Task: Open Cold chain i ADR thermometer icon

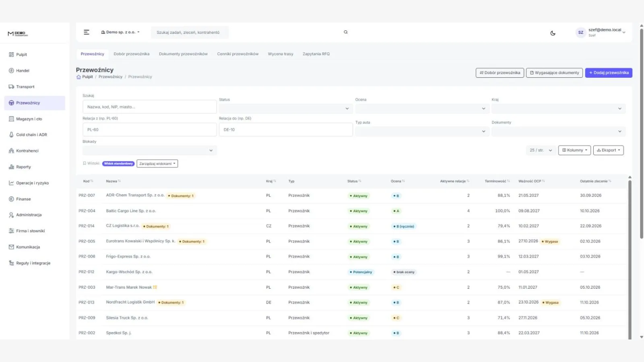Action: pos(11,135)
